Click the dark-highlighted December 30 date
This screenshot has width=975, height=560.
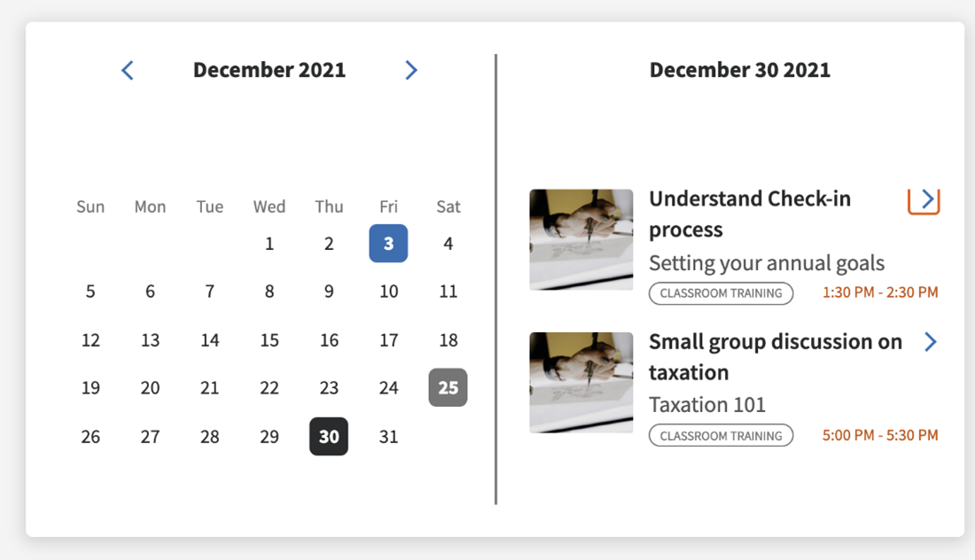pyautogui.click(x=329, y=436)
